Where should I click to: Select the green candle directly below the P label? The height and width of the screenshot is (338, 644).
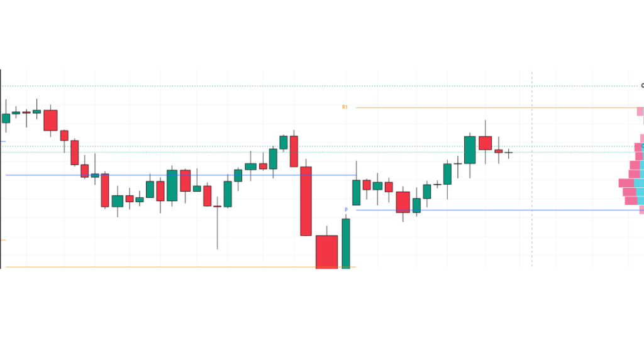point(345,242)
